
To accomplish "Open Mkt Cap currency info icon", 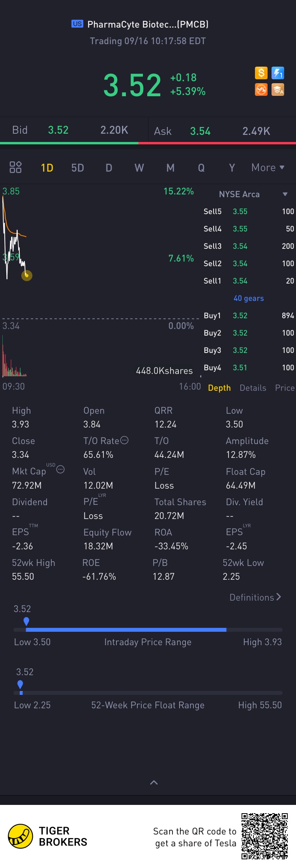I will [x=60, y=469].
